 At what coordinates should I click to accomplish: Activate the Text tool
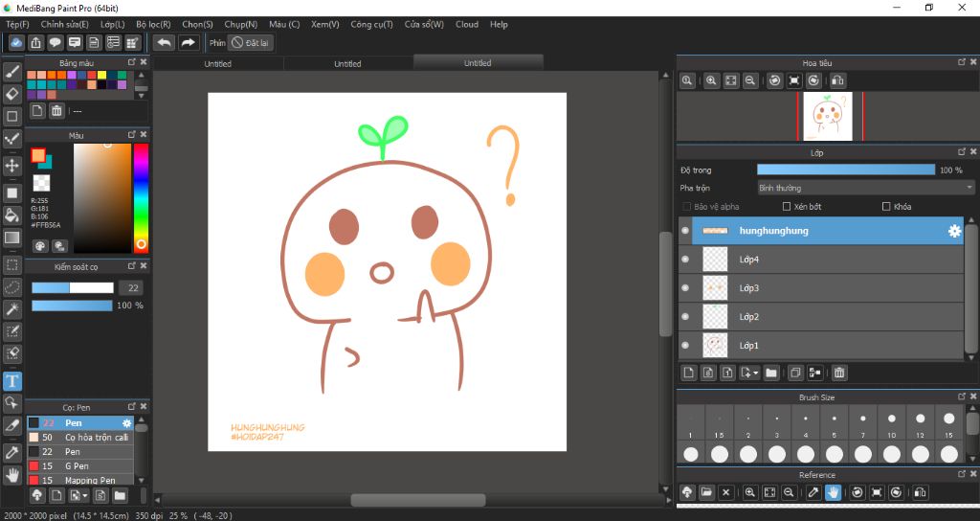point(11,381)
